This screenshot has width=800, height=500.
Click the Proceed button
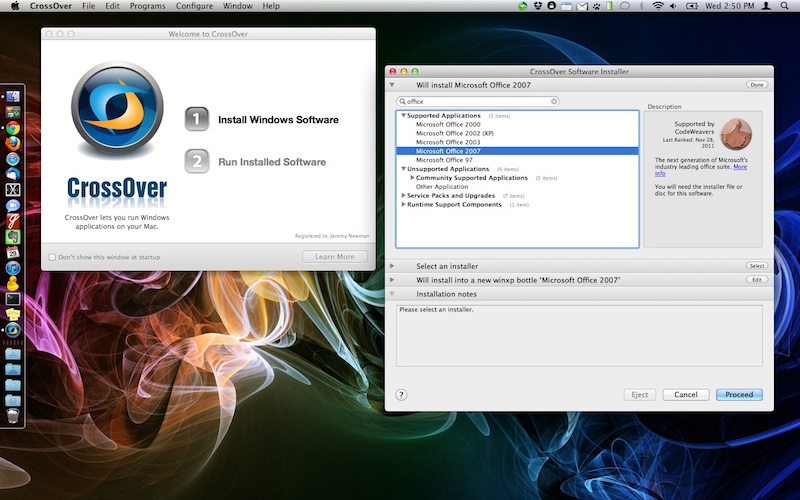tap(739, 394)
